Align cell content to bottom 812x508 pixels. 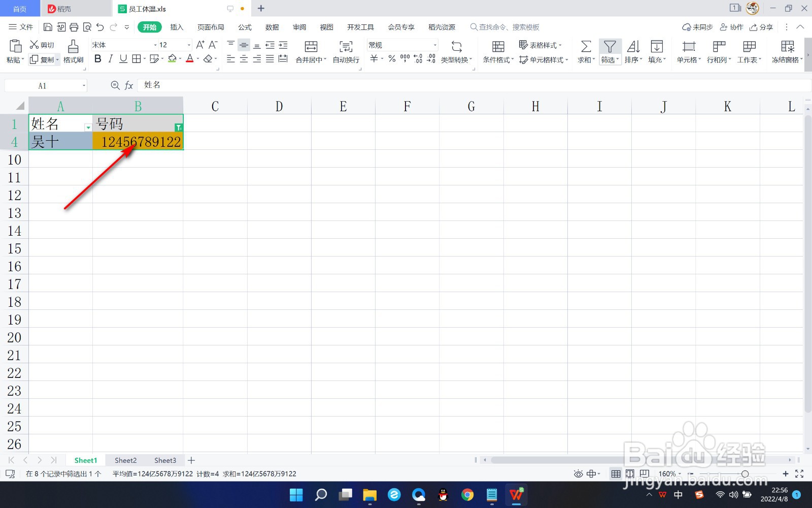257,45
